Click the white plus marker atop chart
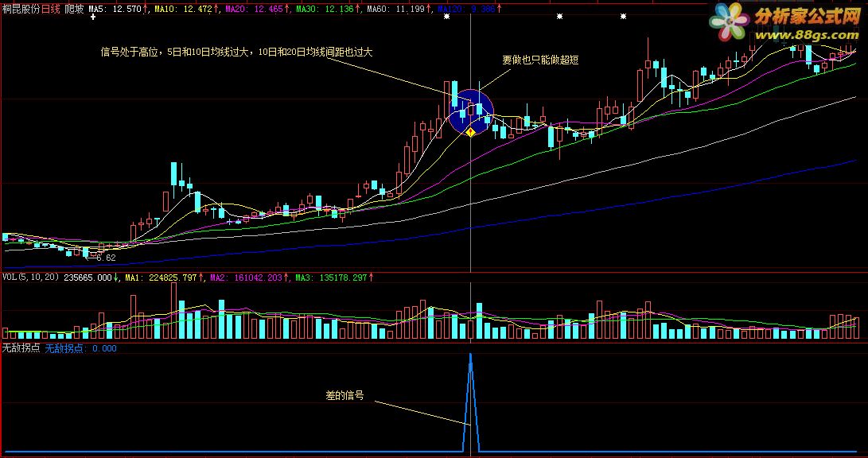 point(93,17)
